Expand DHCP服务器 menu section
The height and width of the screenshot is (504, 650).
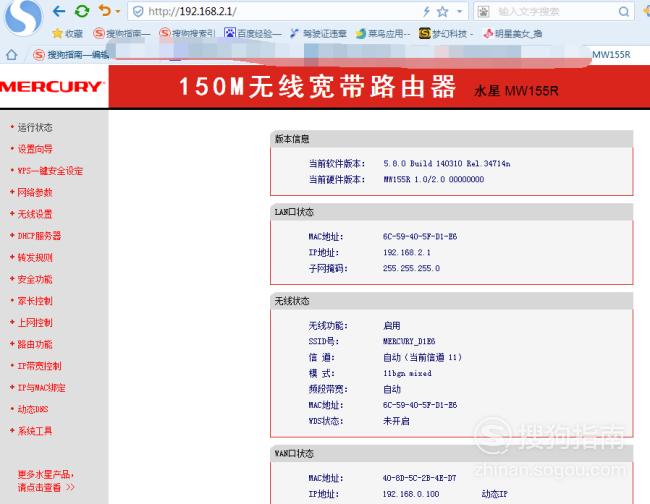click(x=39, y=236)
